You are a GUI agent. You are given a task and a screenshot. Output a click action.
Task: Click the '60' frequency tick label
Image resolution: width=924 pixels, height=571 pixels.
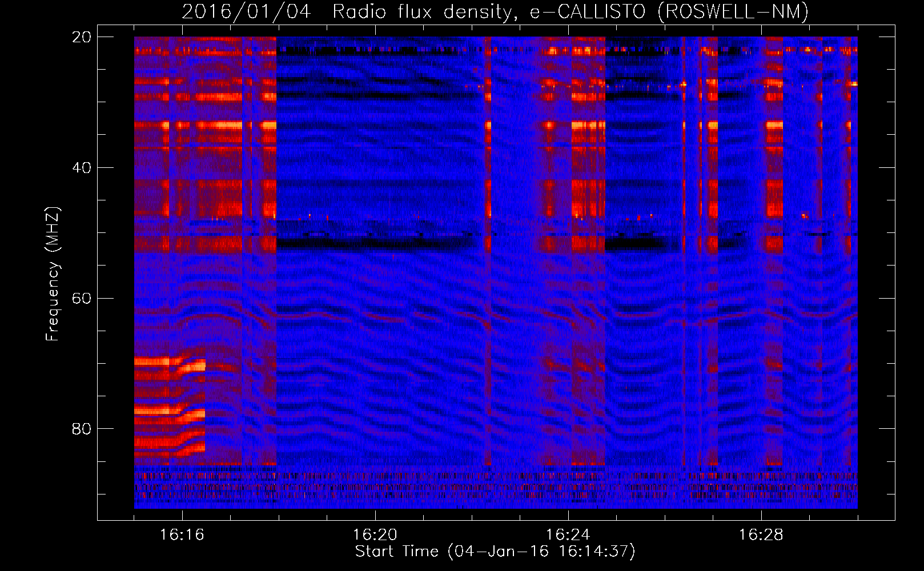[82, 299]
